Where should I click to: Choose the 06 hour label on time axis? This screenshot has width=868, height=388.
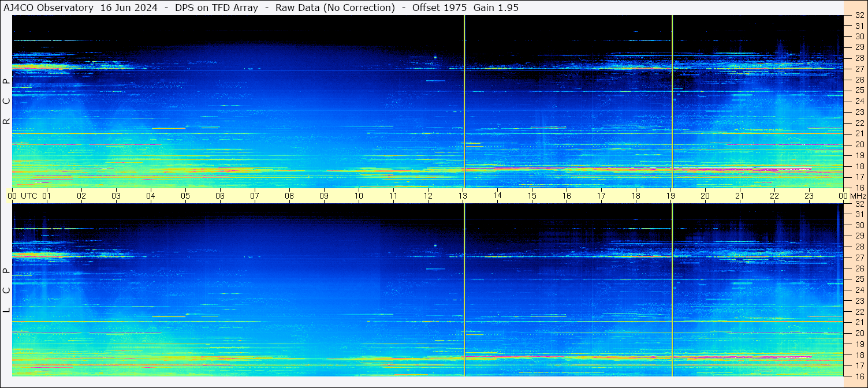(x=220, y=196)
